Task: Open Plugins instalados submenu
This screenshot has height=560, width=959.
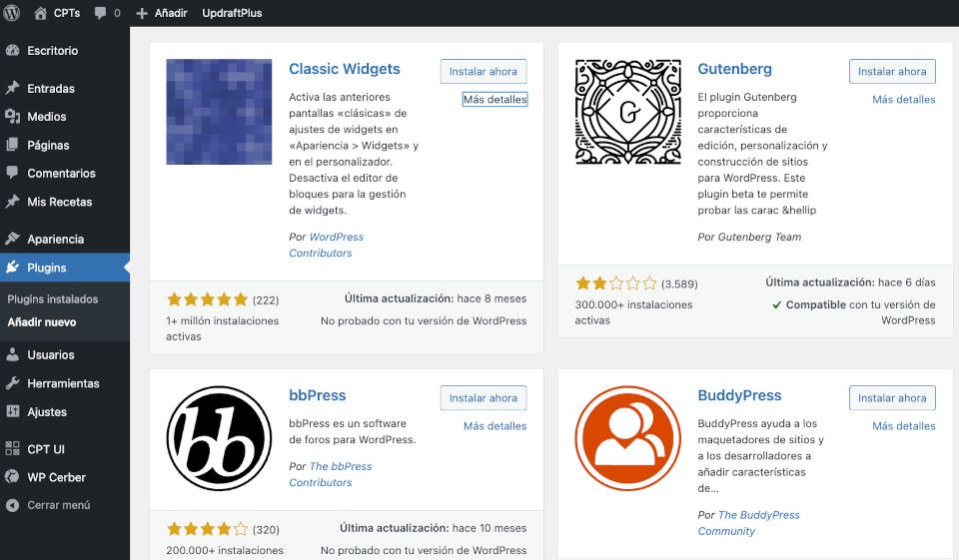Action: pos(53,298)
